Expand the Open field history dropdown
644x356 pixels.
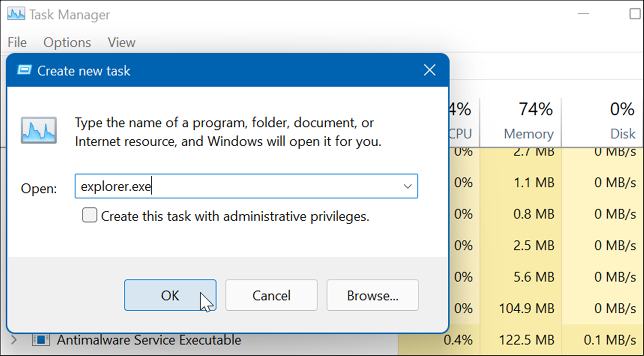[x=408, y=186]
